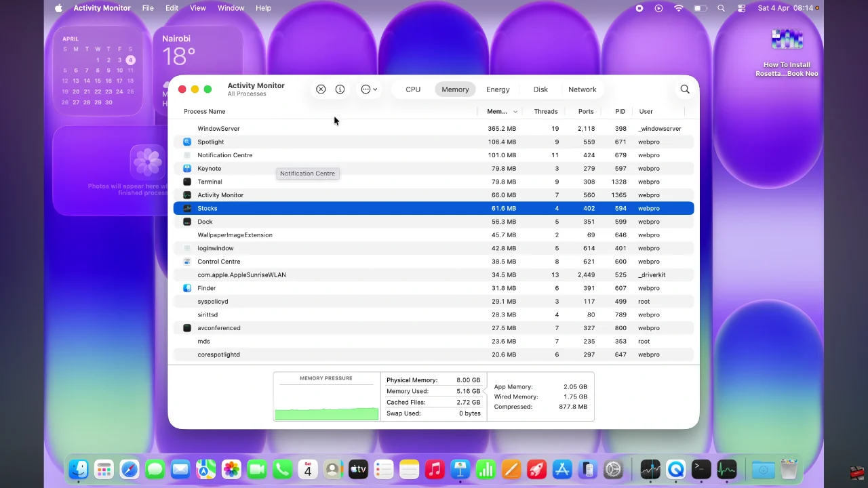
Task: Open QuickTime Player from the Dock
Action: point(675,469)
